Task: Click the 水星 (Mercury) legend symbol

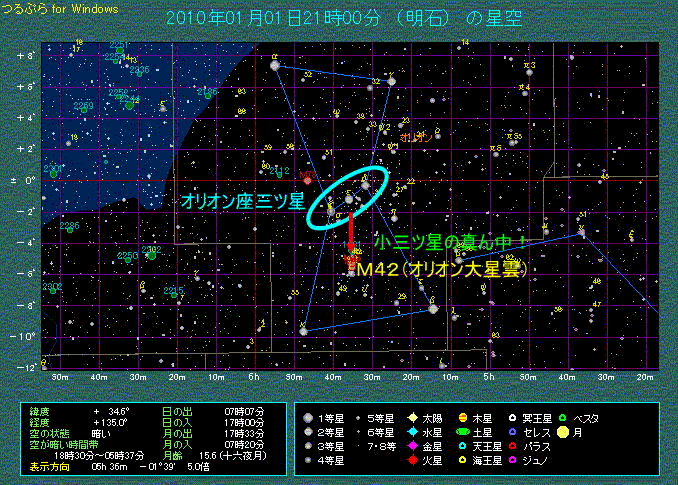Action: (412, 431)
